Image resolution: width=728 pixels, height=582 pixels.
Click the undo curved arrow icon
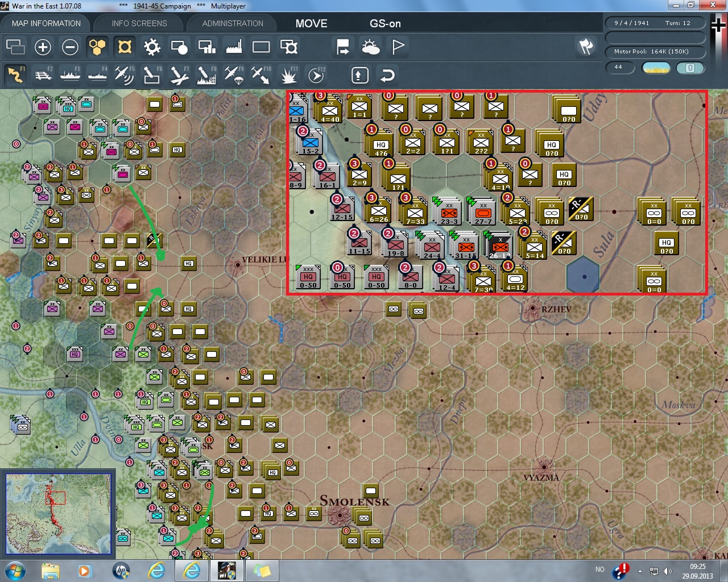(x=387, y=75)
